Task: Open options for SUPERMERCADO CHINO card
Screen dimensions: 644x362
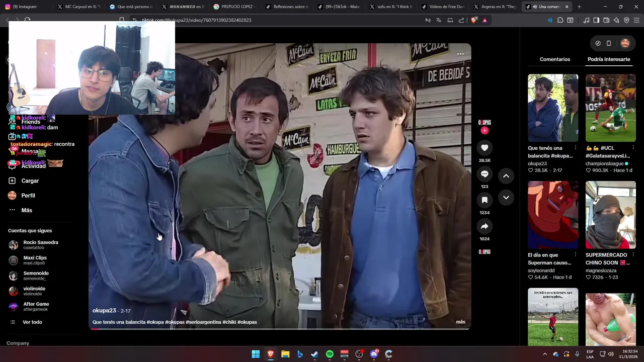Action: [x=633, y=254]
